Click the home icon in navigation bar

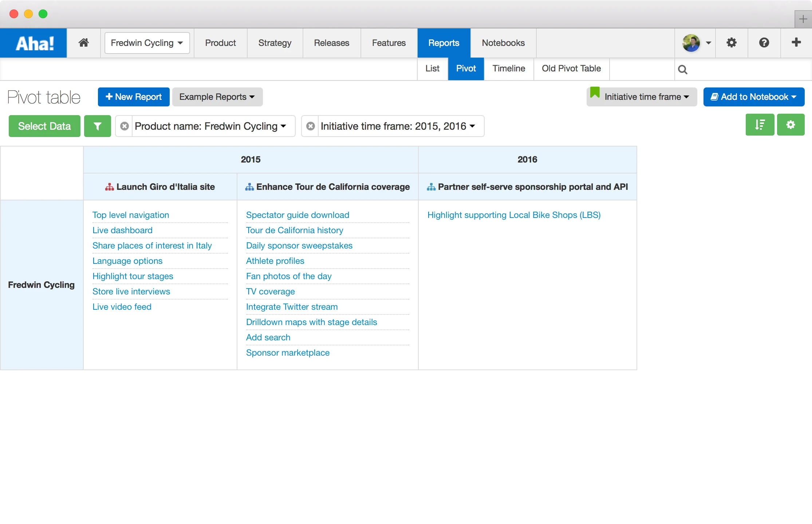(84, 43)
